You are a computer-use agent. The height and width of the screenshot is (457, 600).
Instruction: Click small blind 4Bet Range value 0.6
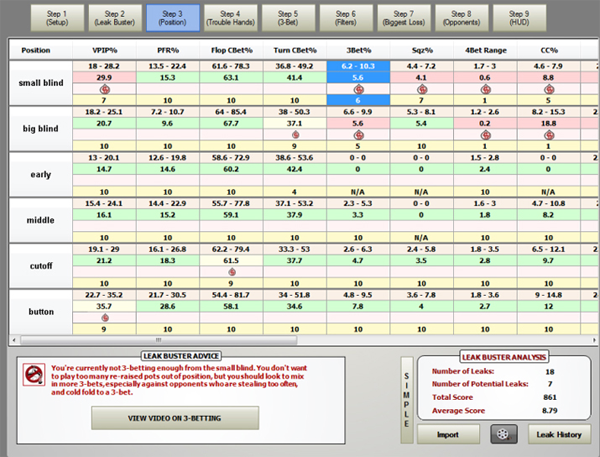[486, 78]
